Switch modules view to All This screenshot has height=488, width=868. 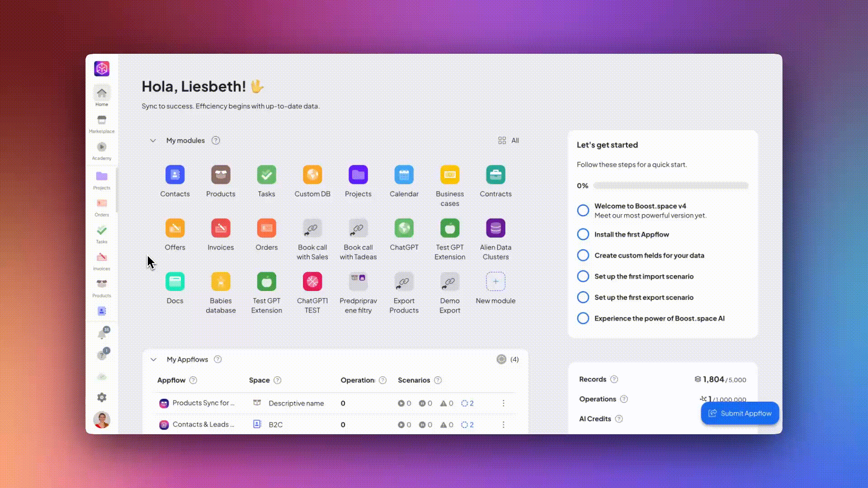tap(509, 141)
